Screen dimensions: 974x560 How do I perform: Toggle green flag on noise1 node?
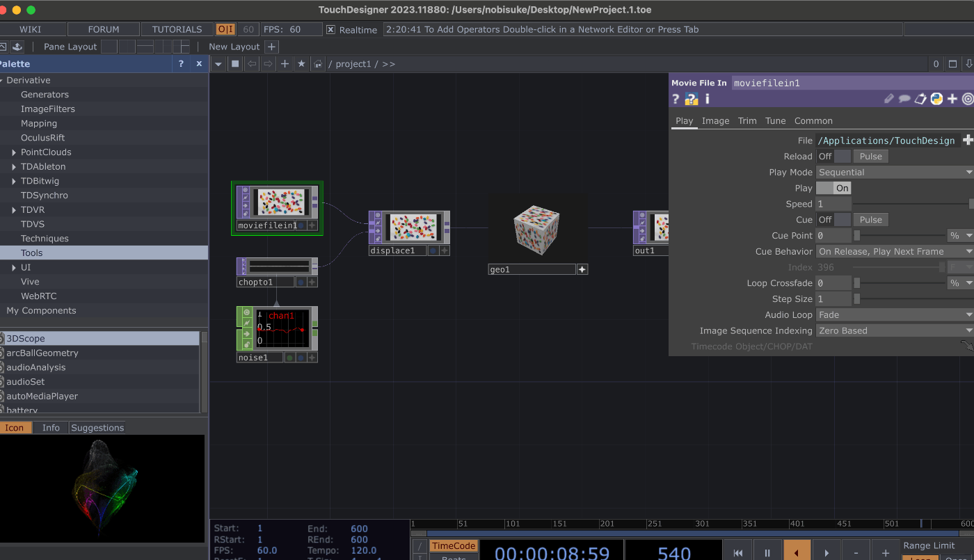pos(289,358)
